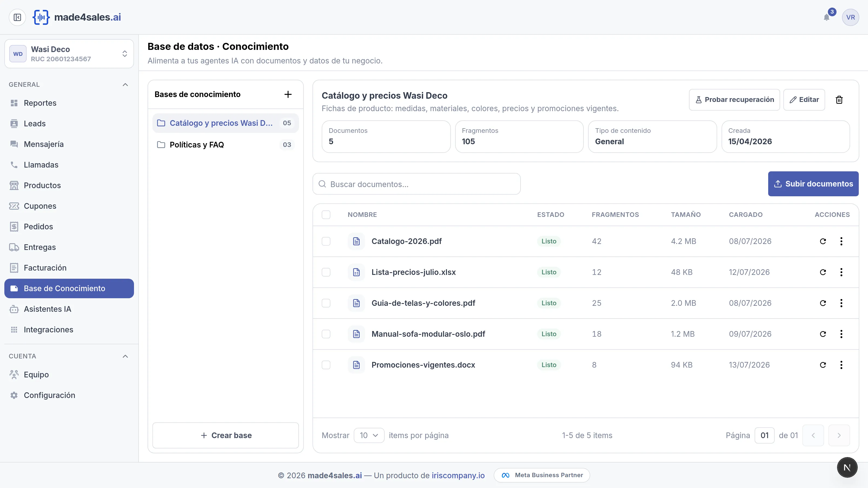Navigate to Productos in the sidebar

coord(69,185)
